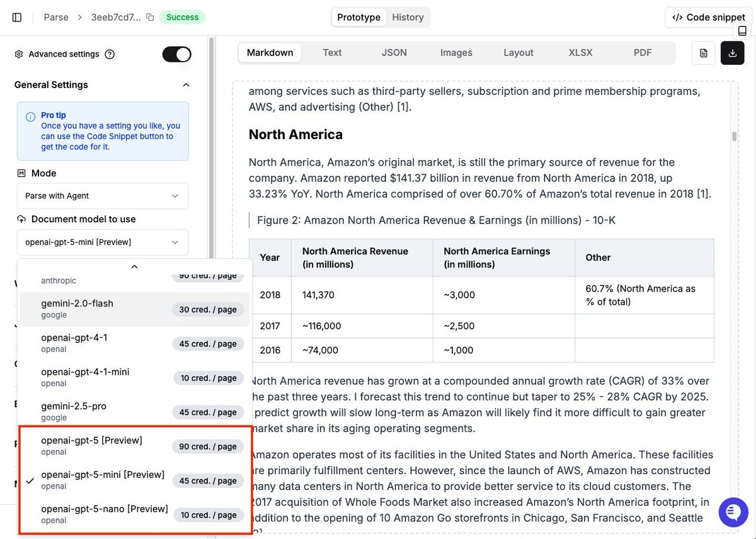Click the 30 cred. / page badge
Image resolution: width=756 pixels, height=539 pixels.
208,309
